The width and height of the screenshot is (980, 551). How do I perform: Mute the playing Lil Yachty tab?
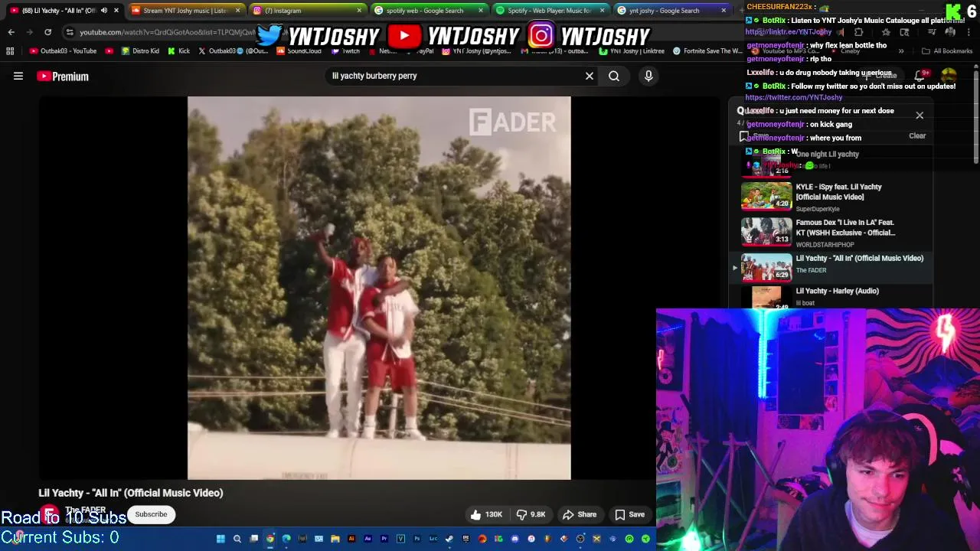pos(104,11)
